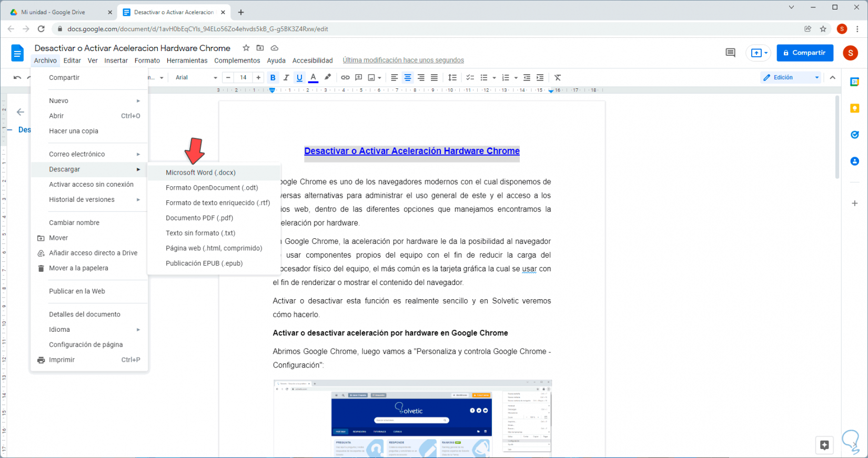Open the Insertar menu
The height and width of the screenshot is (458, 868).
(x=116, y=60)
